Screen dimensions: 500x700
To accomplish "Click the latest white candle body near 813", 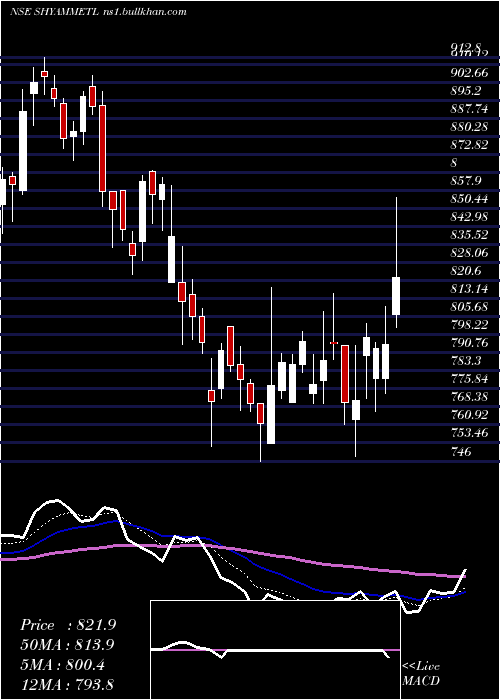I will [396, 296].
